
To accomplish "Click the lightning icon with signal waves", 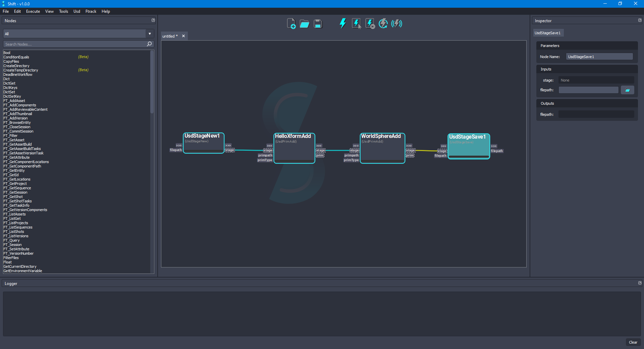I will coord(396,23).
